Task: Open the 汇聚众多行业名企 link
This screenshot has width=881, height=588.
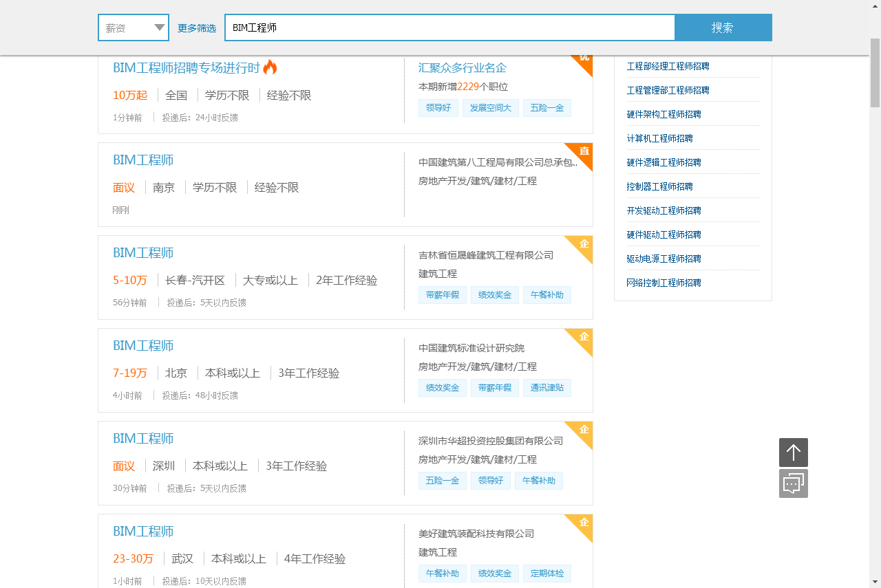Action: coord(460,67)
